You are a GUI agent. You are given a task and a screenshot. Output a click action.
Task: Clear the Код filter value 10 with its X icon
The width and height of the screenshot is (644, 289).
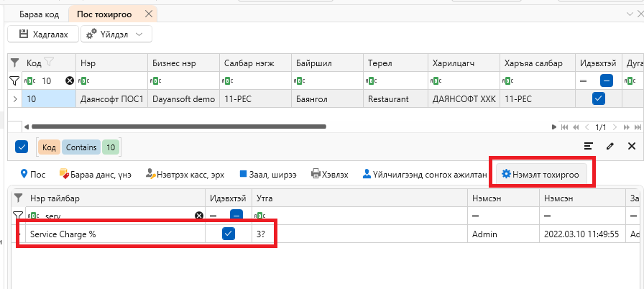point(70,81)
